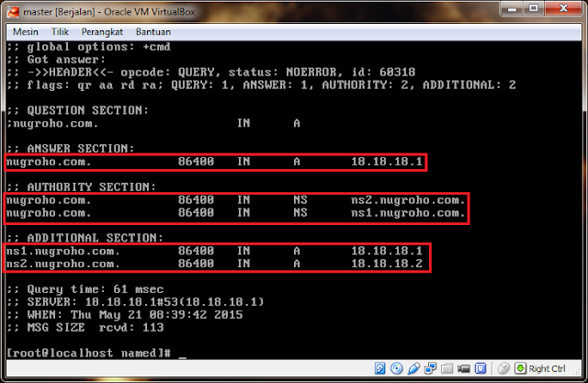Image resolution: width=588 pixels, height=383 pixels.
Task: Click the 'ns2.nugroho.com.' NS record value
Action: tap(408, 199)
